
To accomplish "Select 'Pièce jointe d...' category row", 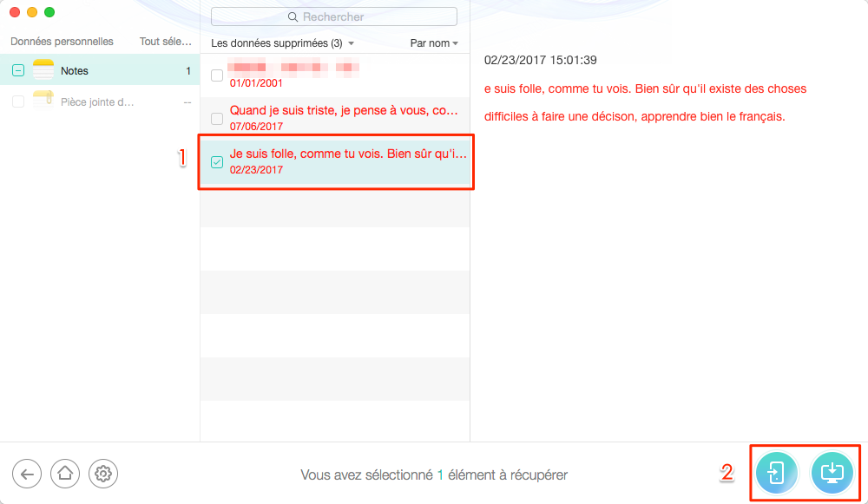I will point(100,101).
